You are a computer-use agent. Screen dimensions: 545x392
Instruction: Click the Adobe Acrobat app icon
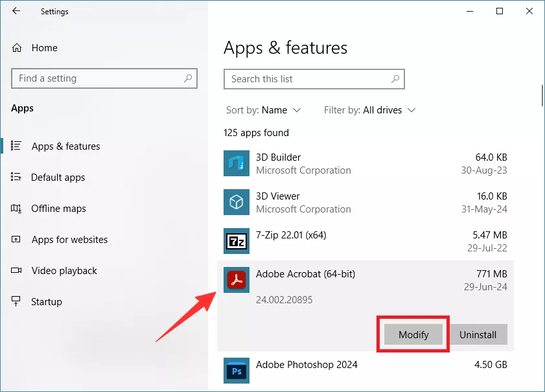237,280
